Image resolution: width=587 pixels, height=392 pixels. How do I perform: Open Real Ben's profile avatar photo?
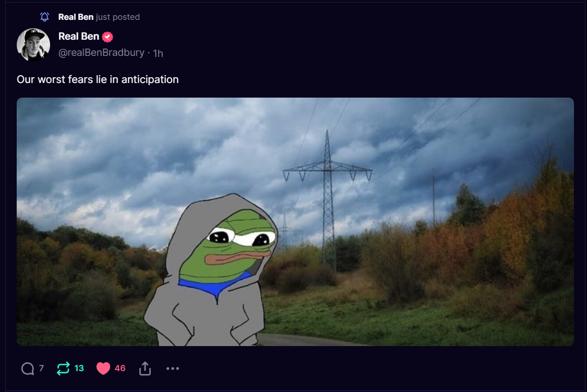(x=33, y=44)
